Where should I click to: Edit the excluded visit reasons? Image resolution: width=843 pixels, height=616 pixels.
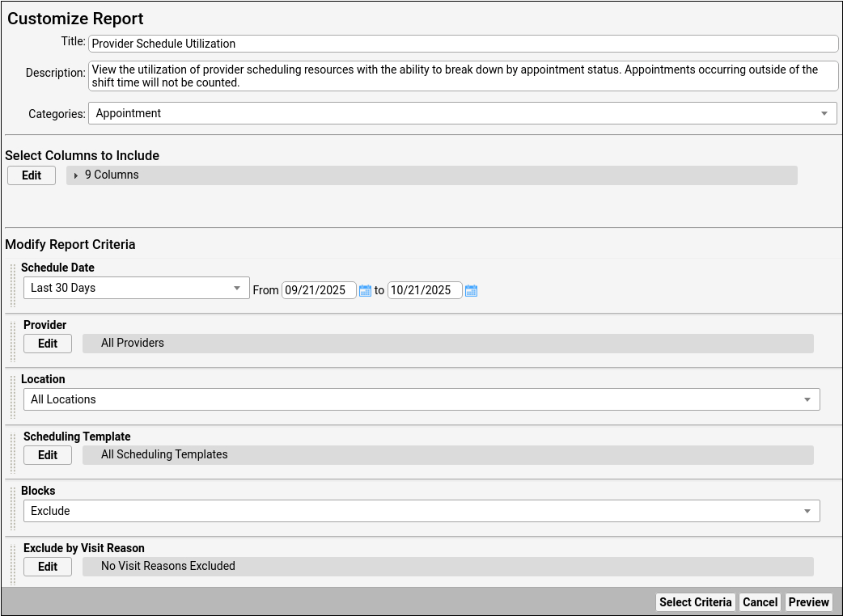[48, 567]
